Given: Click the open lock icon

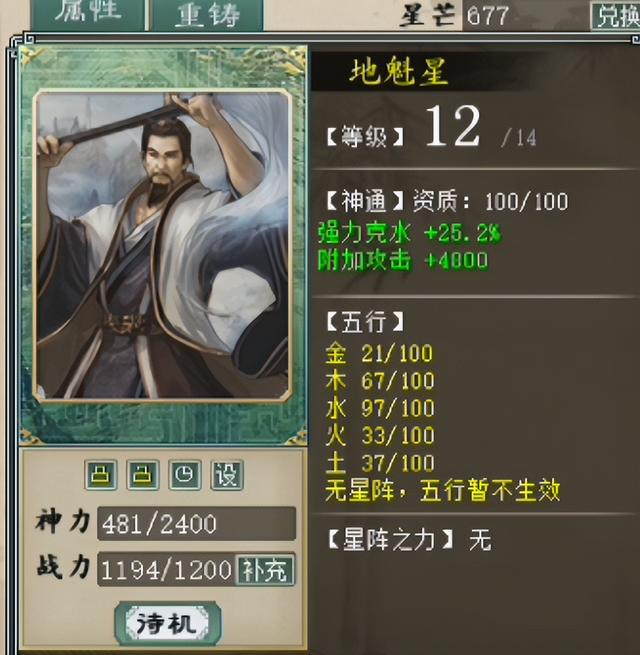Looking at the screenshot, I should (x=143, y=475).
